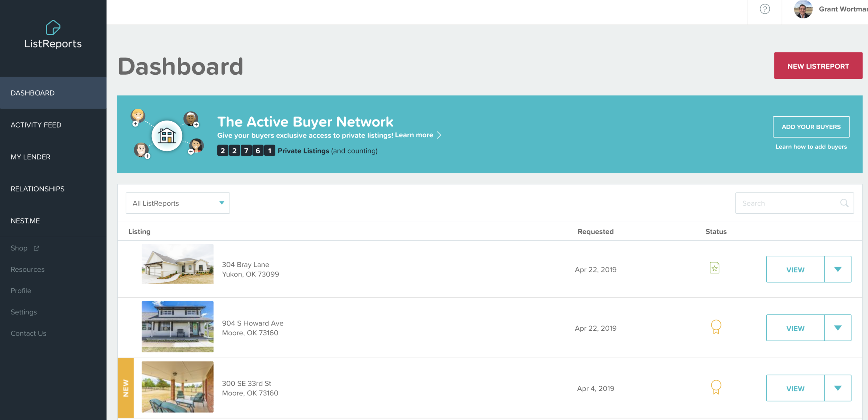Image resolution: width=868 pixels, height=420 pixels.
Task: Click Grant Wortman's profile avatar
Action: pos(803,9)
